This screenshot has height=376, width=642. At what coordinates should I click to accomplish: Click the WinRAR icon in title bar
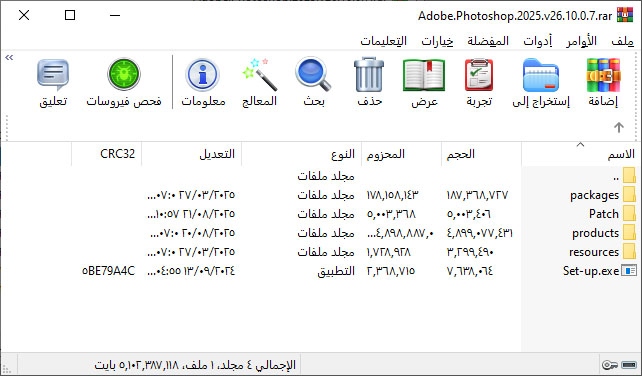point(625,15)
